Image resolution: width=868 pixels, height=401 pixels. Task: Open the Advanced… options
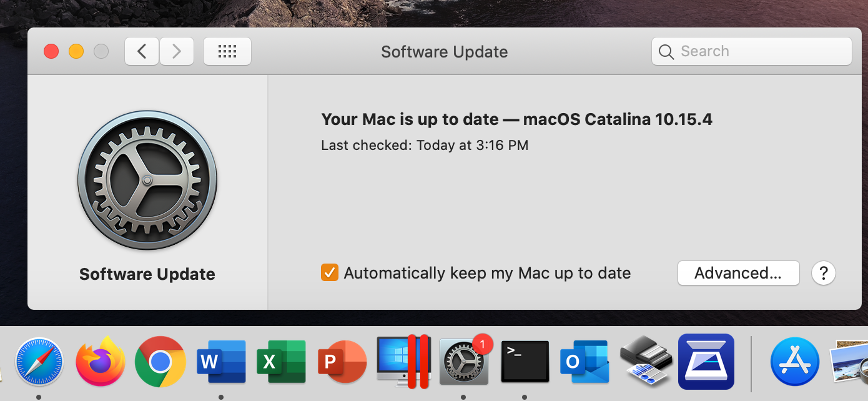(x=738, y=273)
